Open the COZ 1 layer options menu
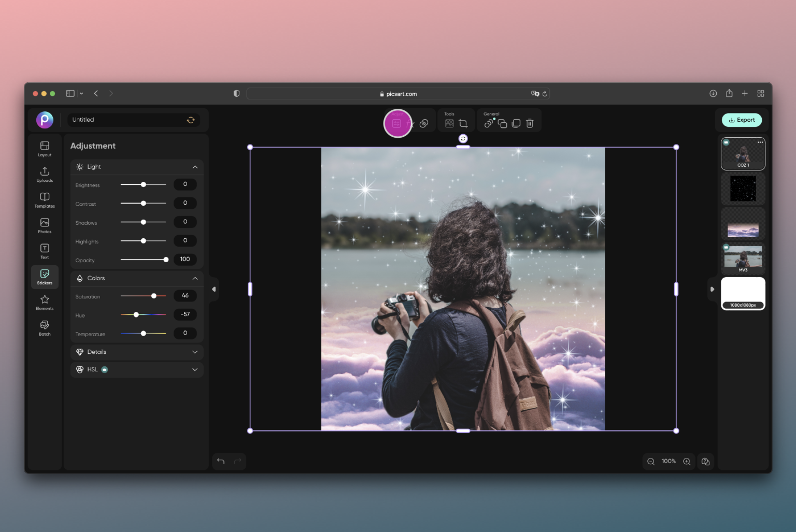 pos(760,142)
